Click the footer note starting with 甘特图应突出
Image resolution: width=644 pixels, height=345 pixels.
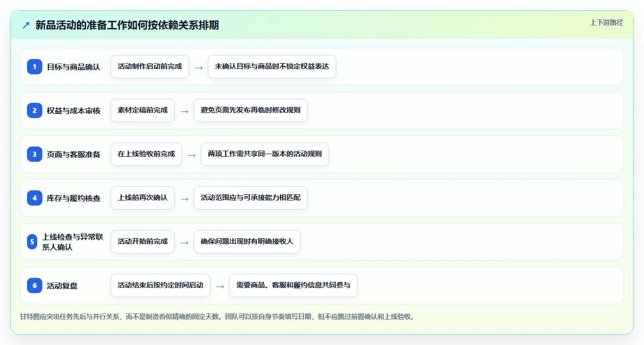[x=219, y=317]
